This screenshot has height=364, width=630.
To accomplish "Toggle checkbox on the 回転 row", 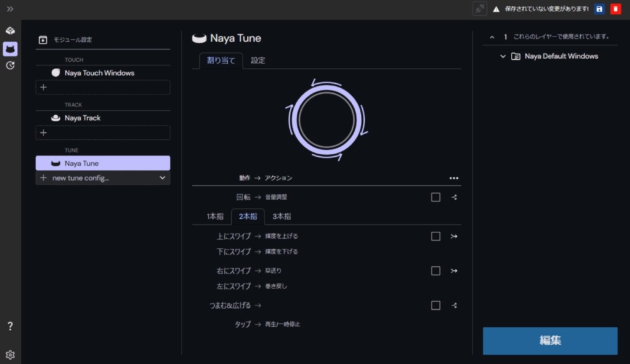I will click(x=435, y=197).
